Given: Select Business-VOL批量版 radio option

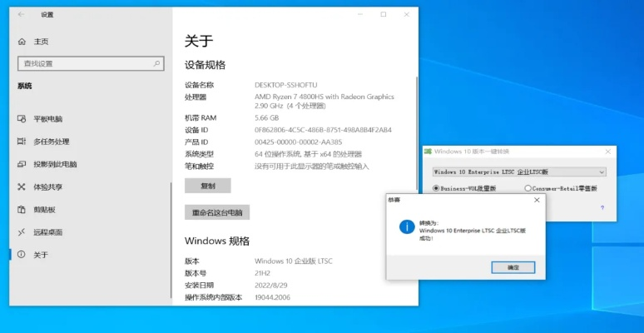Looking at the screenshot, I should point(464,188).
